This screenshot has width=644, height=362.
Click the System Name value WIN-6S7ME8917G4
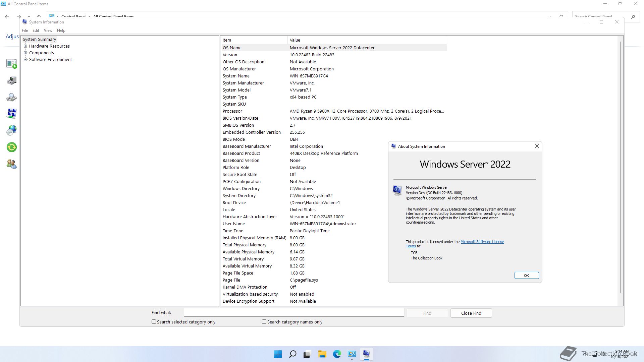pyautogui.click(x=309, y=76)
